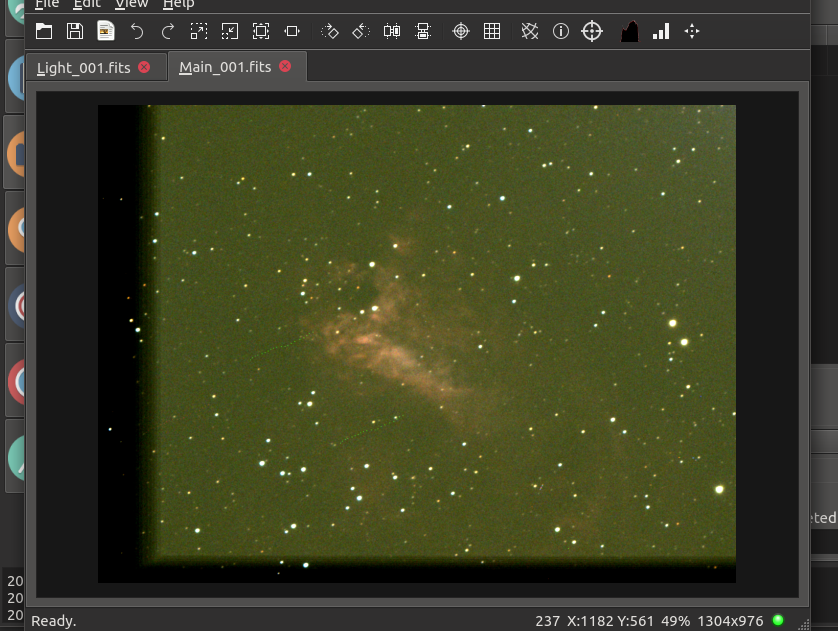The image size is (838, 631).
Task: Click the large target crosshair toolbar icon
Action: click(592, 31)
